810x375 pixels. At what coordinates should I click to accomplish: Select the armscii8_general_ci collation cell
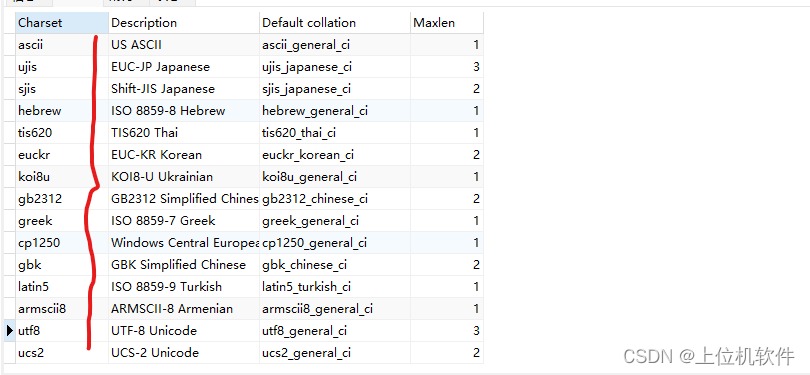[x=335, y=309]
